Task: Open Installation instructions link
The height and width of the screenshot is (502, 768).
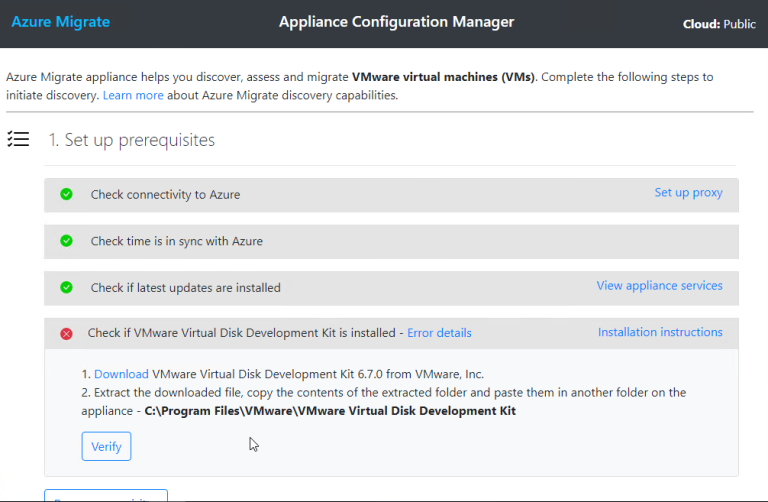Action: [660, 332]
